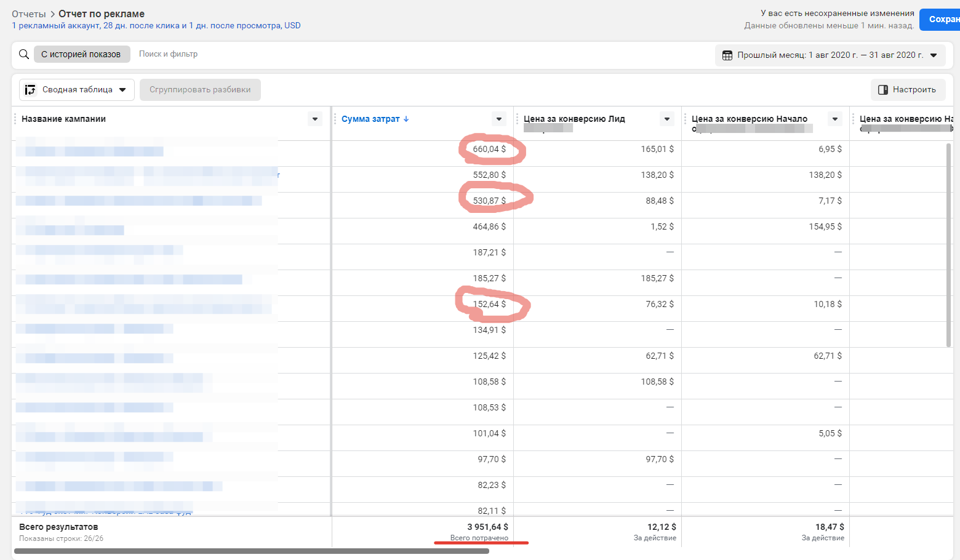Click the vertical table scrollbar
Image resolution: width=960 pixels, height=560 pixels.
point(948,245)
